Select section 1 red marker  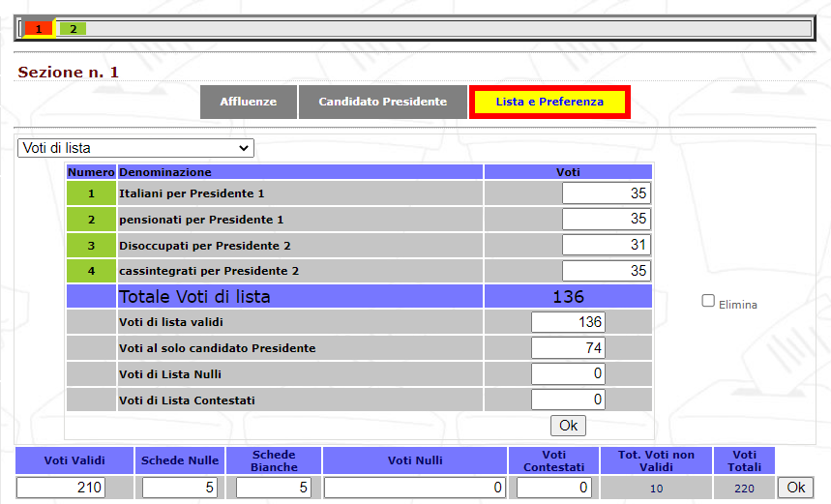(x=38, y=29)
